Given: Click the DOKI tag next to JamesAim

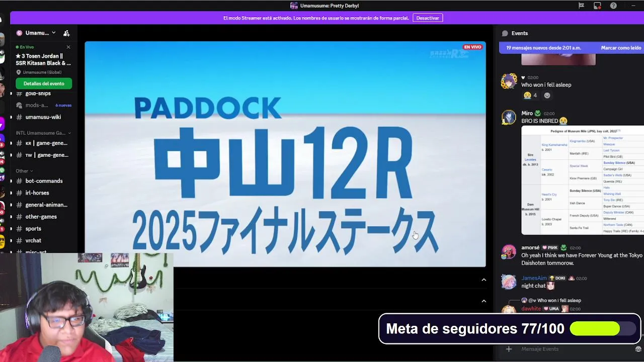Looking at the screenshot, I should tap(557, 278).
